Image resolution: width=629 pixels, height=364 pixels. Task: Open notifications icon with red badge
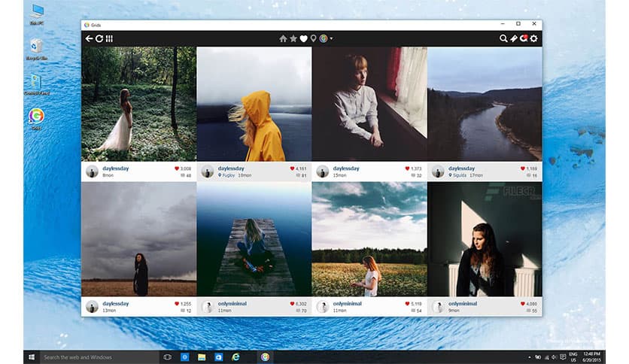524,38
